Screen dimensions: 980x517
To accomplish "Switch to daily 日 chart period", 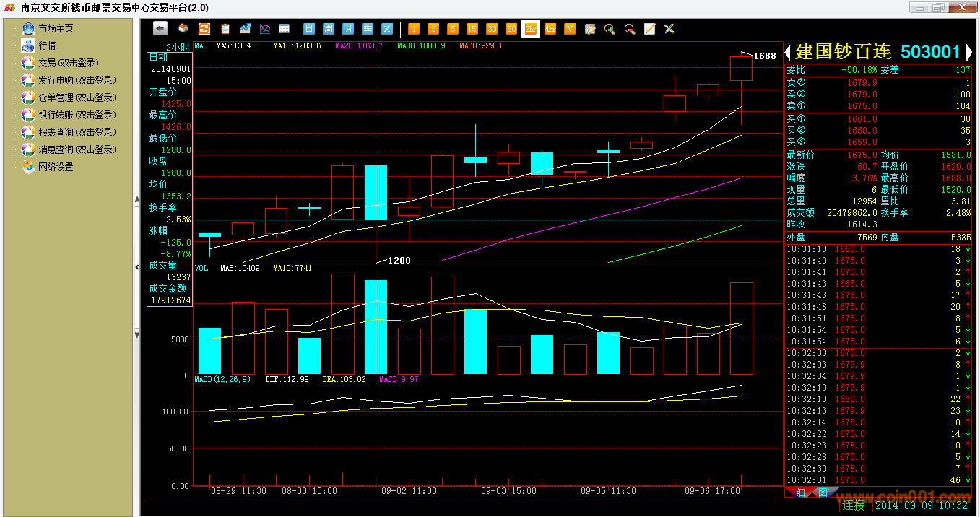I will (x=309, y=29).
